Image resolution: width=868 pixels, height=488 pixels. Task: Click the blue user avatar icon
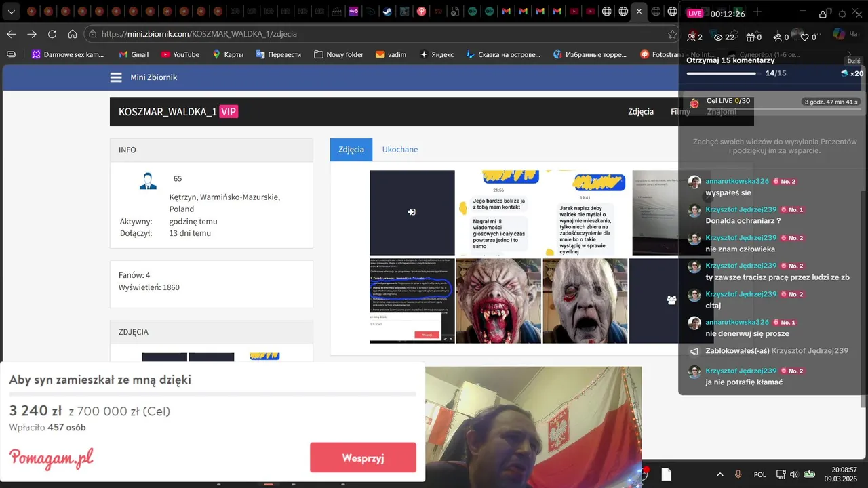(x=148, y=181)
